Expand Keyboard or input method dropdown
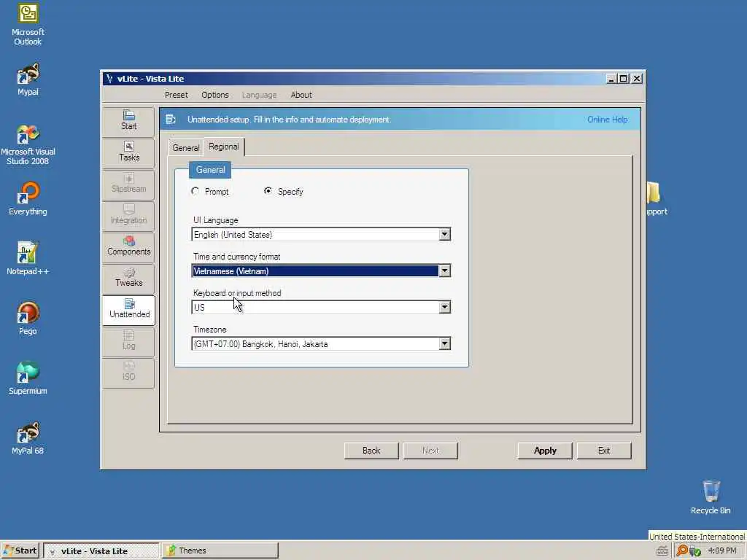 point(444,307)
